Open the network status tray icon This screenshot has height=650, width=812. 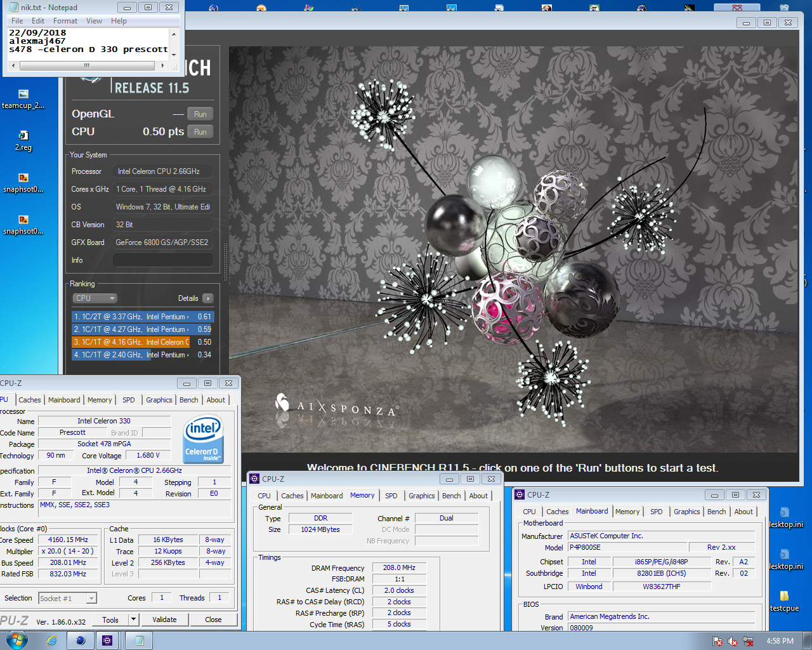click(x=748, y=641)
